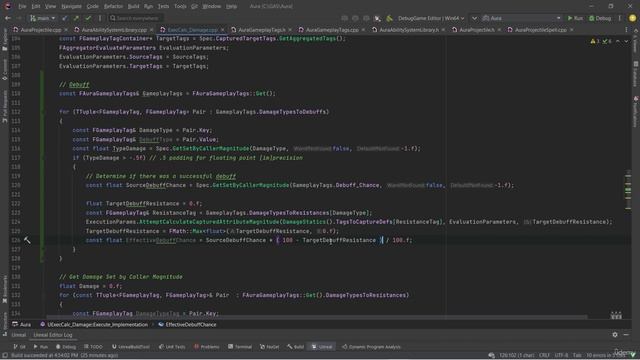
Task: Click the CRLF line separator in status bar
Action: [x=544, y=356]
